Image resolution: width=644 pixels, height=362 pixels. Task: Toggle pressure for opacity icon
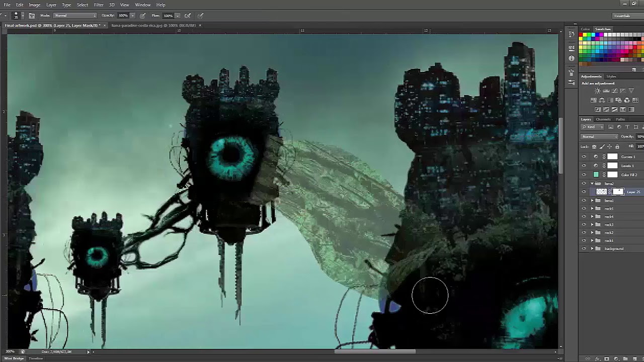click(x=143, y=16)
